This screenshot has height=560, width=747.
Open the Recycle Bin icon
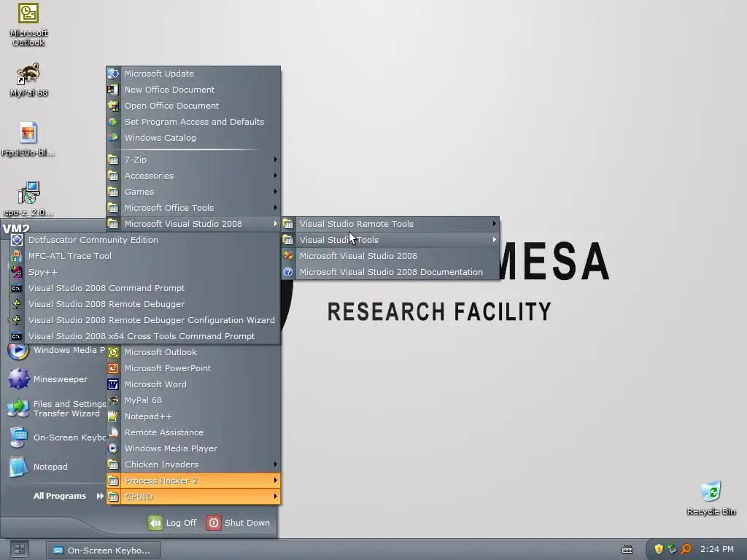click(711, 491)
